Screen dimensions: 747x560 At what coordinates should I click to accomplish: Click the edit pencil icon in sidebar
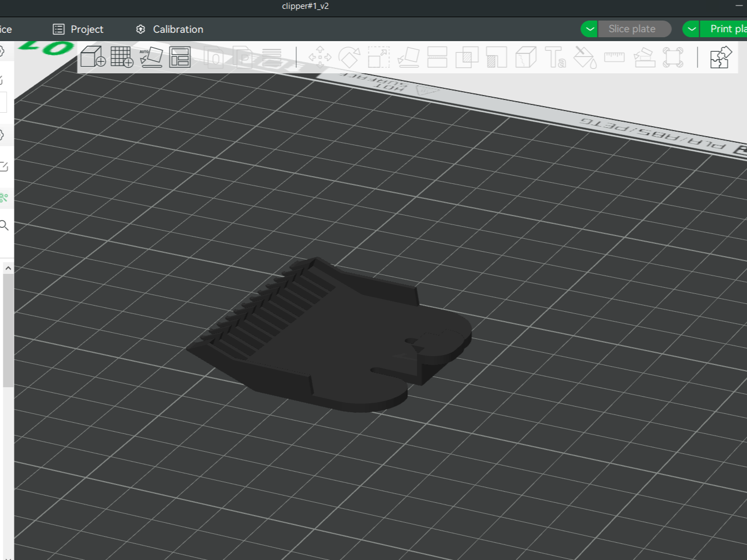[4, 166]
